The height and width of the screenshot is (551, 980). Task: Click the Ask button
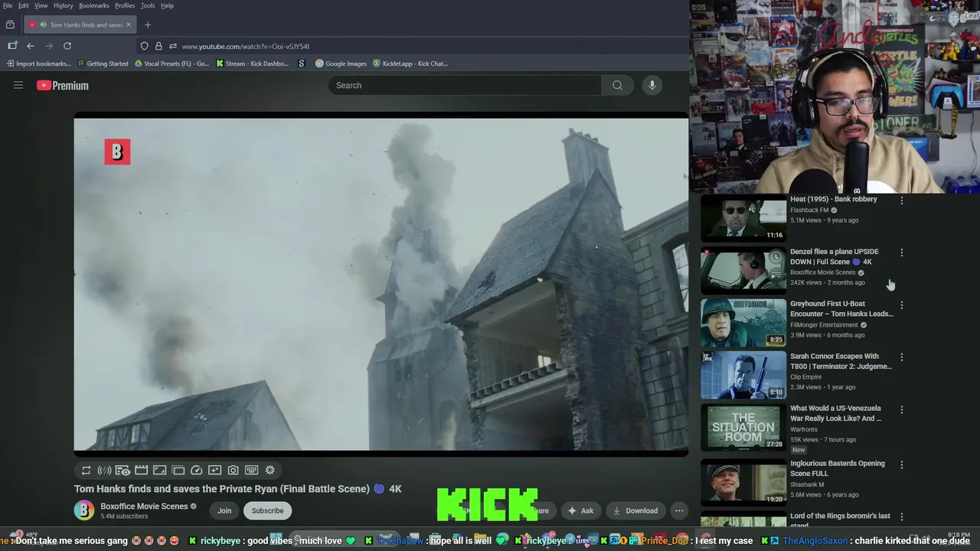580,510
